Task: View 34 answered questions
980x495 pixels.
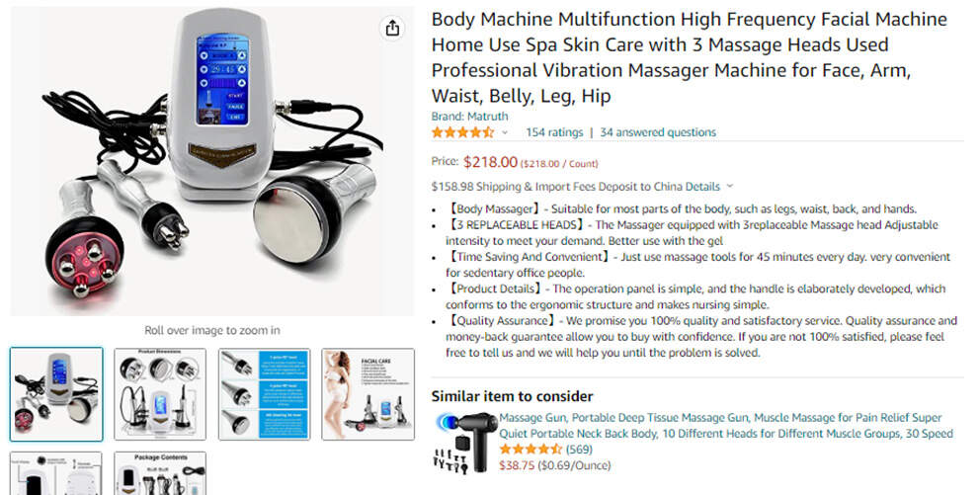Action: [x=658, y=132]
